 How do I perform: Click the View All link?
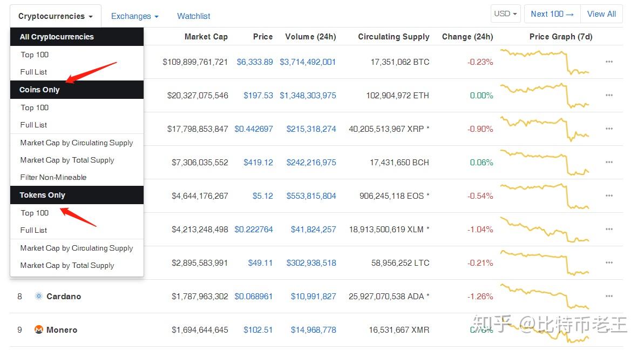601,14
